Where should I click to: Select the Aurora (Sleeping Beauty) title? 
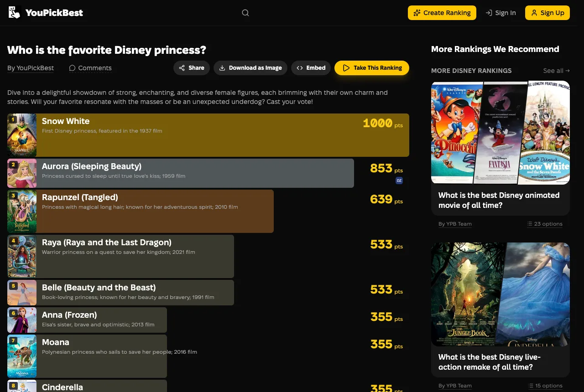(92, 166)
